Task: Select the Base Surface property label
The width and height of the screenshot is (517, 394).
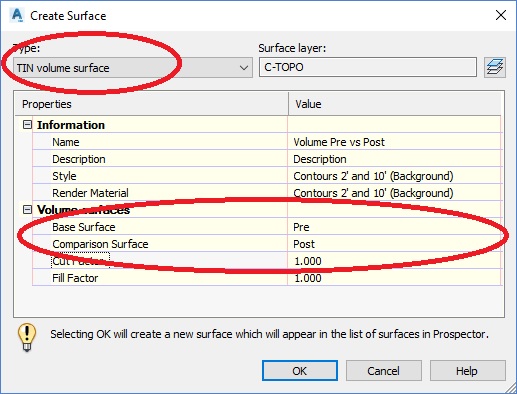Action: [84, 227]
